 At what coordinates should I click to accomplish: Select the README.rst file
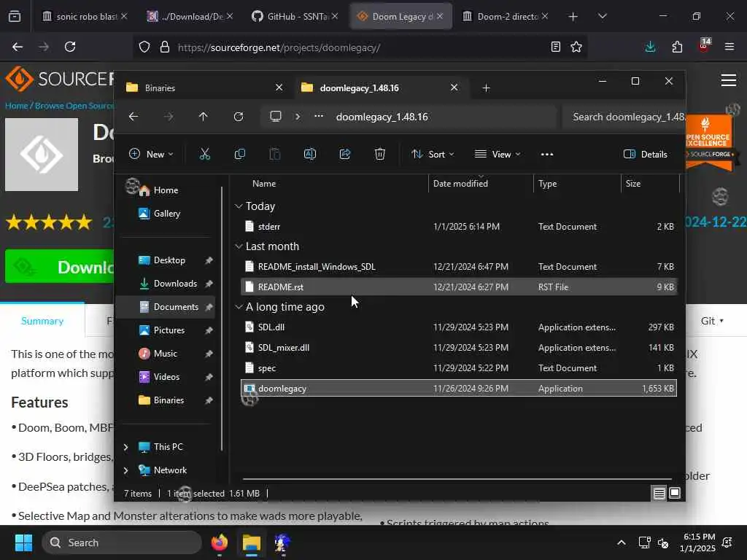(x=458, y=287)
